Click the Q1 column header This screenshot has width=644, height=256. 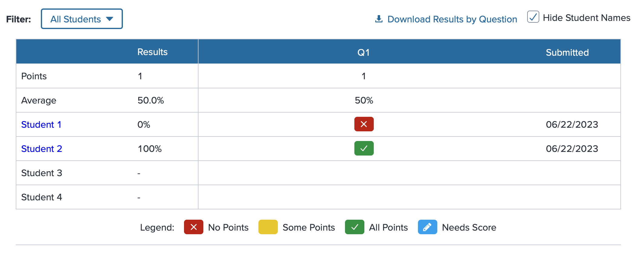click(x=363, y=52)
